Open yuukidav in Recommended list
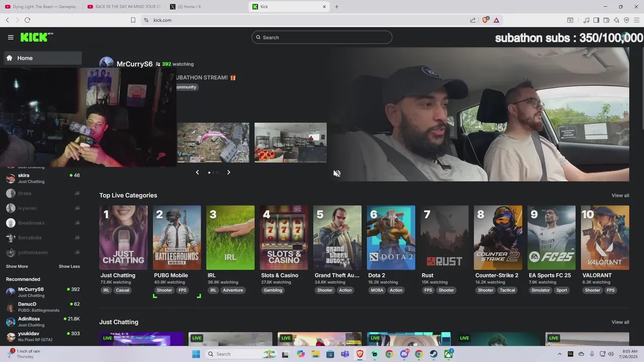 point(43,336)
